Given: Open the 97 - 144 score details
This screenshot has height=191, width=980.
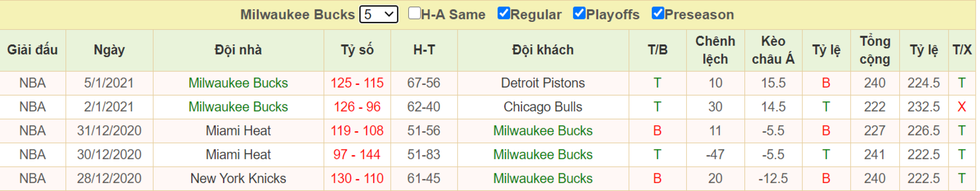Looking at the screenshot, I should pyautogui.click(x=357, y=155).
